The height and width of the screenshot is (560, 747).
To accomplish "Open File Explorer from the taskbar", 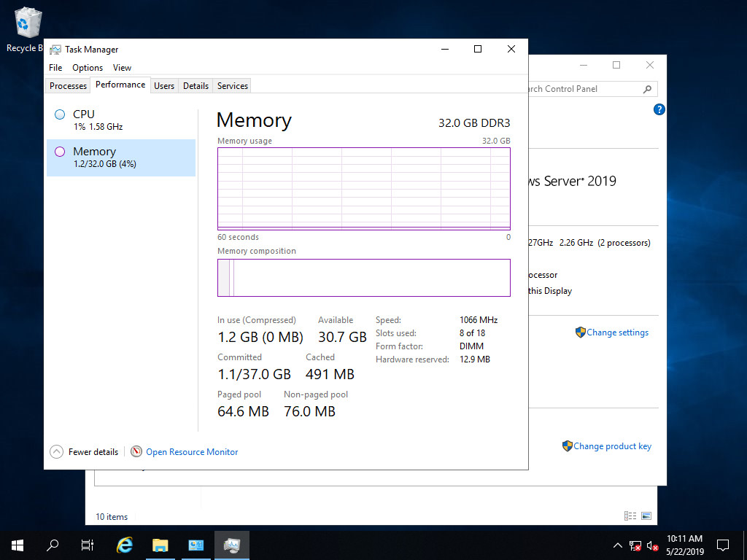I will (x=160, y=545).
